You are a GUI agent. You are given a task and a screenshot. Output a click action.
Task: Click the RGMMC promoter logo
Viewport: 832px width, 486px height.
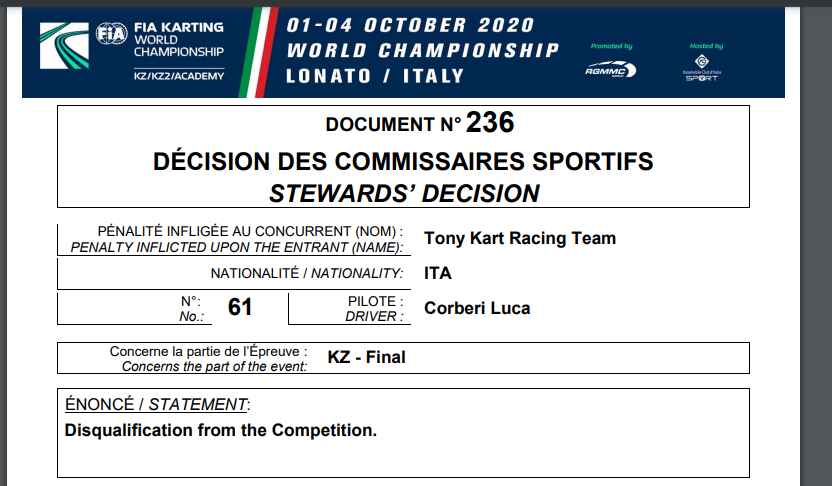point(611,70)
